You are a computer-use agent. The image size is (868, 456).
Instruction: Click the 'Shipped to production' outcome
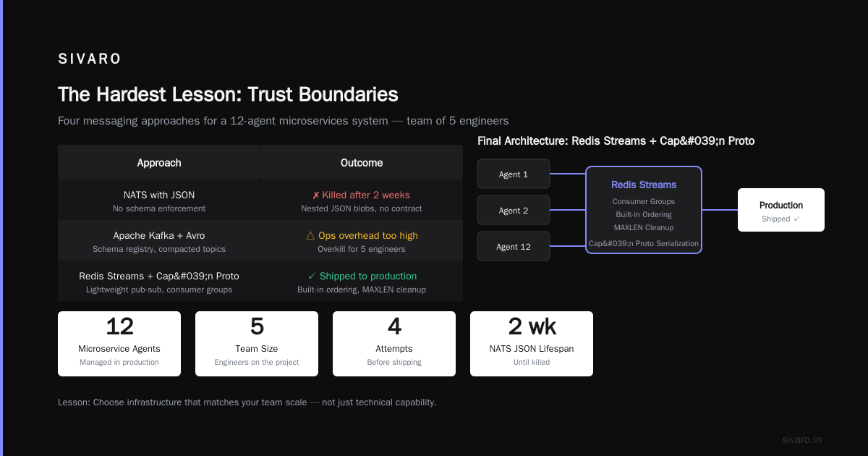362,276
